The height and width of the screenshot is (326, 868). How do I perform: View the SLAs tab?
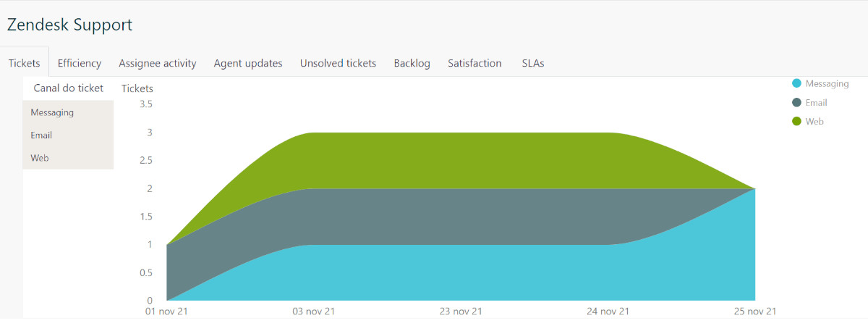533,63
